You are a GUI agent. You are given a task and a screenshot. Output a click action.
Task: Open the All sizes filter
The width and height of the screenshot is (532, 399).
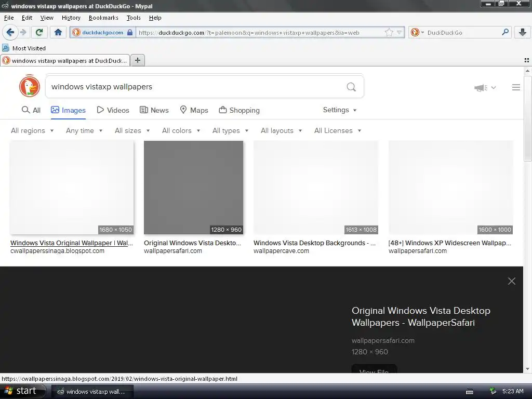pos(132,130)
